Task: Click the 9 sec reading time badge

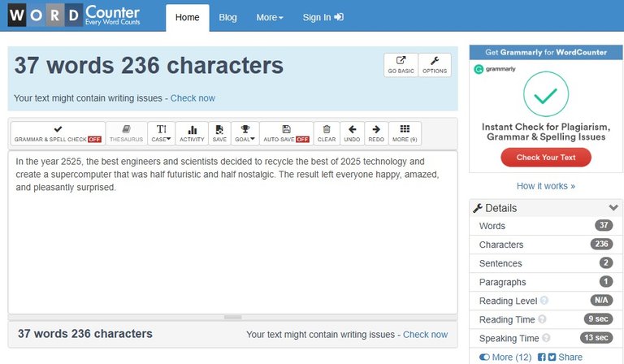Action: tap(598, 319)
